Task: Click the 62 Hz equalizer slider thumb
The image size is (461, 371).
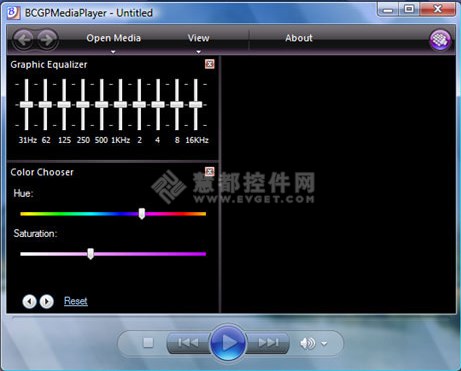Action: pos(45,105)
